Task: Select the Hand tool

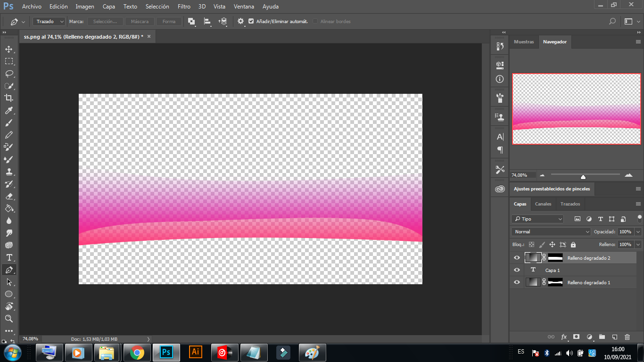Action: (x=9, y=306)
